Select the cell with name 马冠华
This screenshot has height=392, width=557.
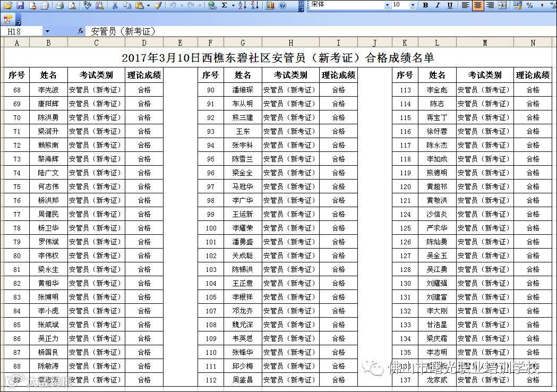click(243, 186)
